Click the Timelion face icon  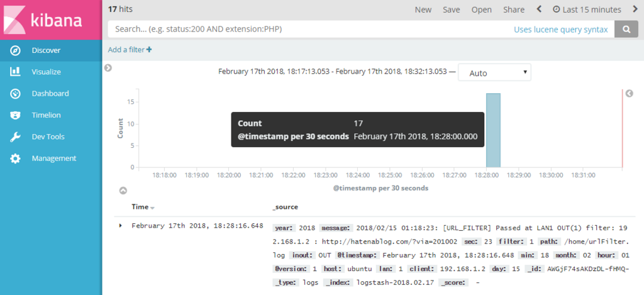point(15,116)
